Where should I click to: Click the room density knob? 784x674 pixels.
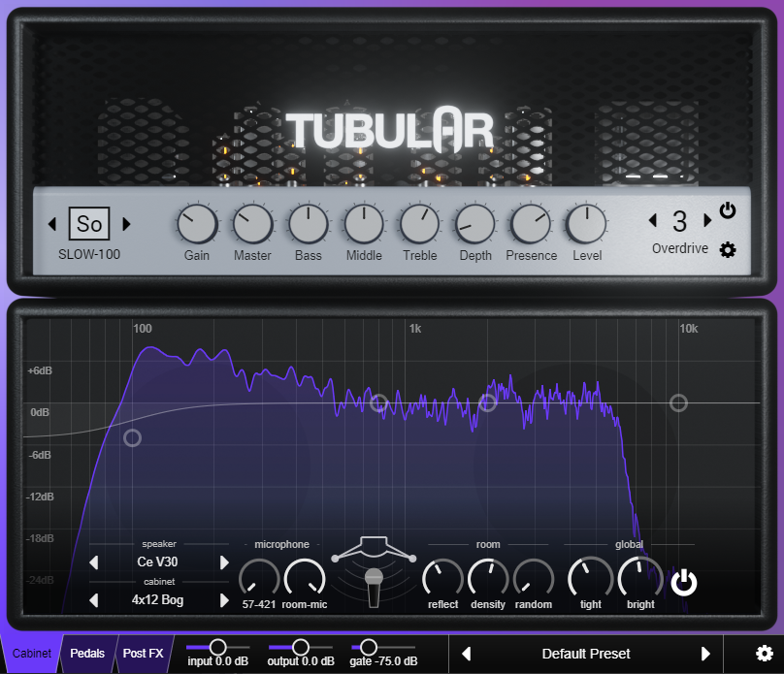(x=488, y=579)
